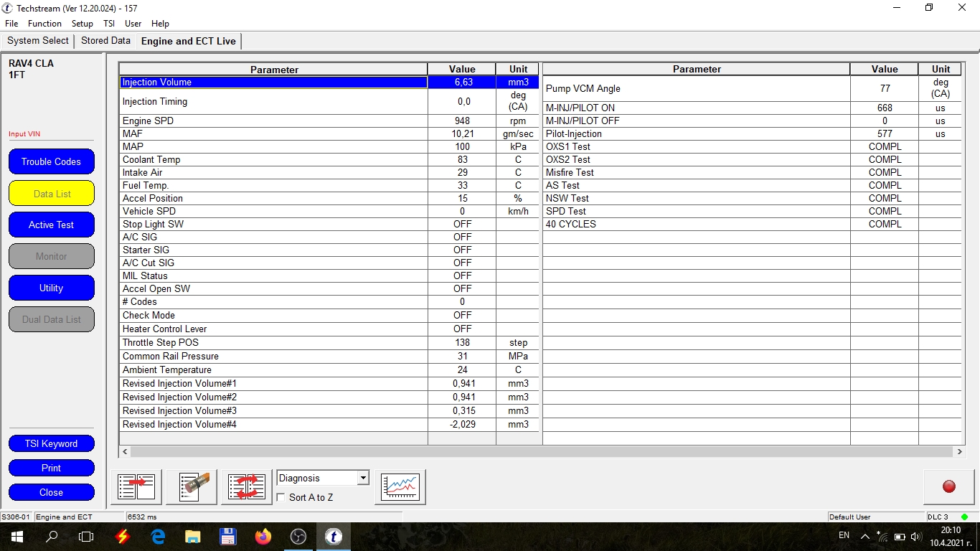980x551 pixels.
Task: Open the Utility button
Action: [x=52, y=288]
